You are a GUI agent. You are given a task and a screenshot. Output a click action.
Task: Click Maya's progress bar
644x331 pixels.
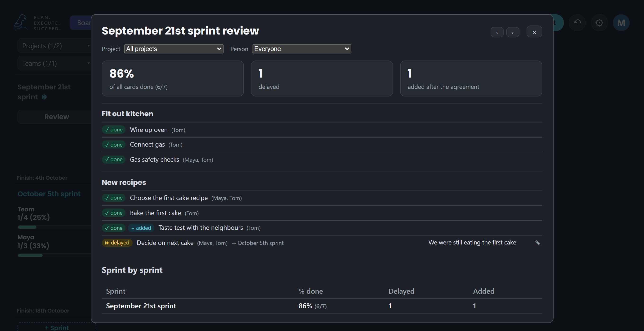click(x=54, y=255)
